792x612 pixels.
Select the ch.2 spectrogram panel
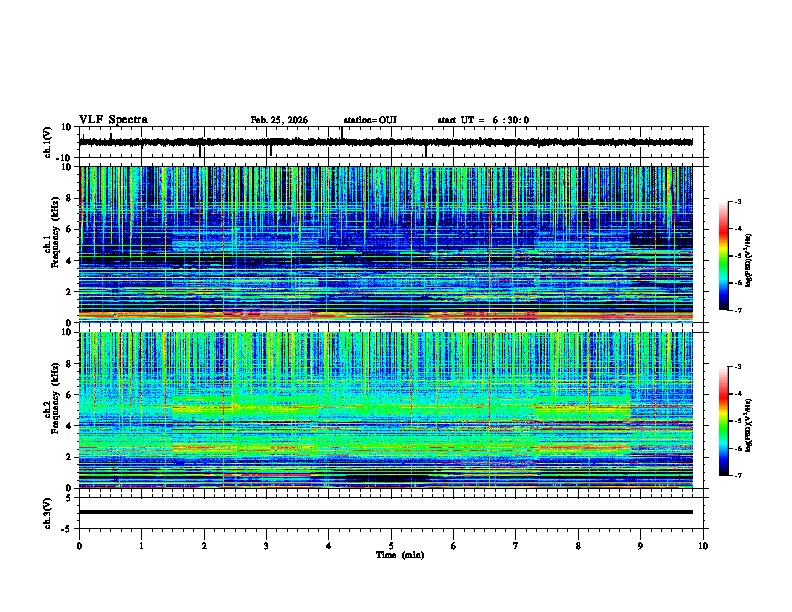386,410
